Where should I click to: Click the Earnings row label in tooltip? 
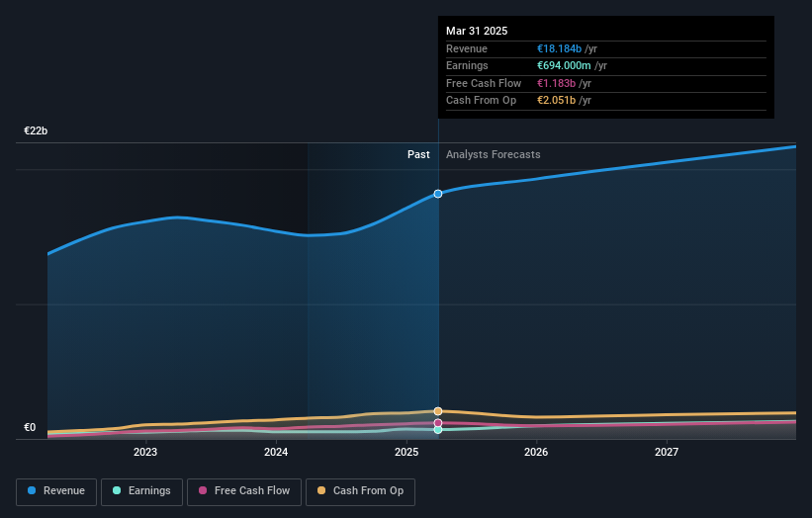point(467,65)
